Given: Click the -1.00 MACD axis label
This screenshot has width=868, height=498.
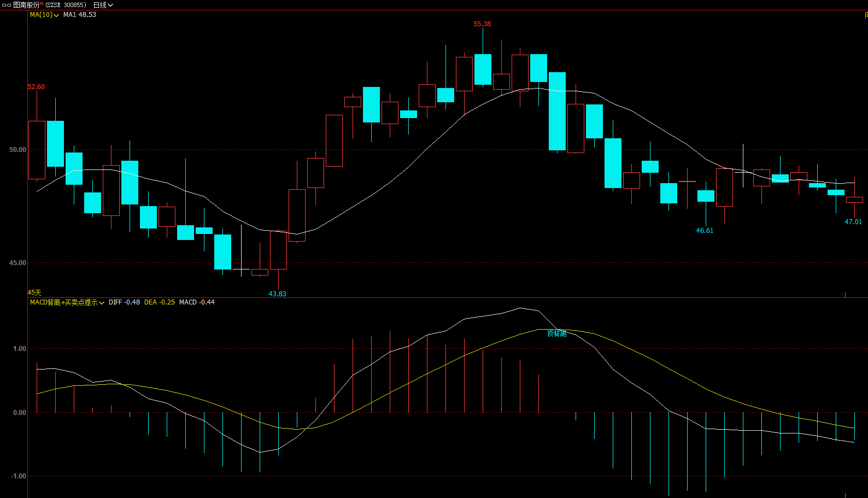Looking at the screenshot, I should pyautogui.click(x=19, y=476).
